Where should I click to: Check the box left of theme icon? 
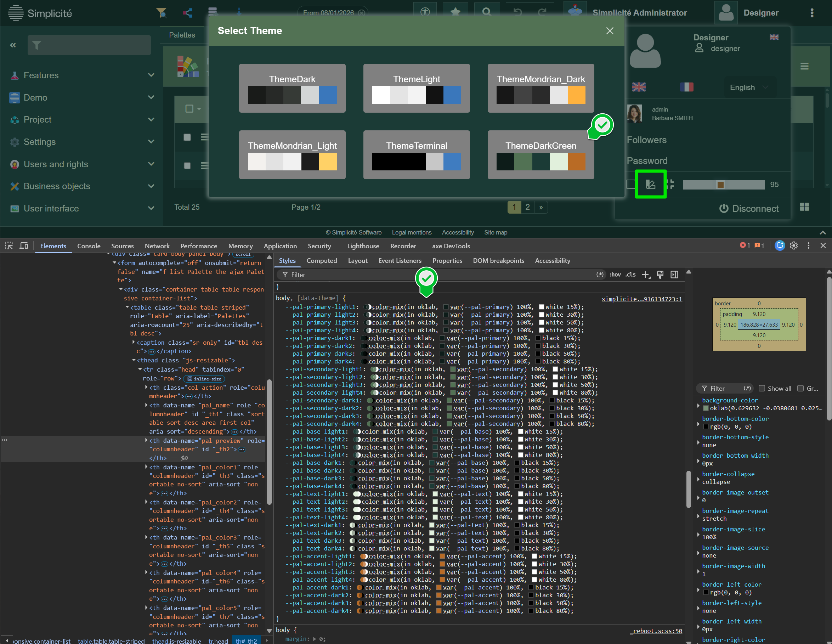click(x=630, y=185)
